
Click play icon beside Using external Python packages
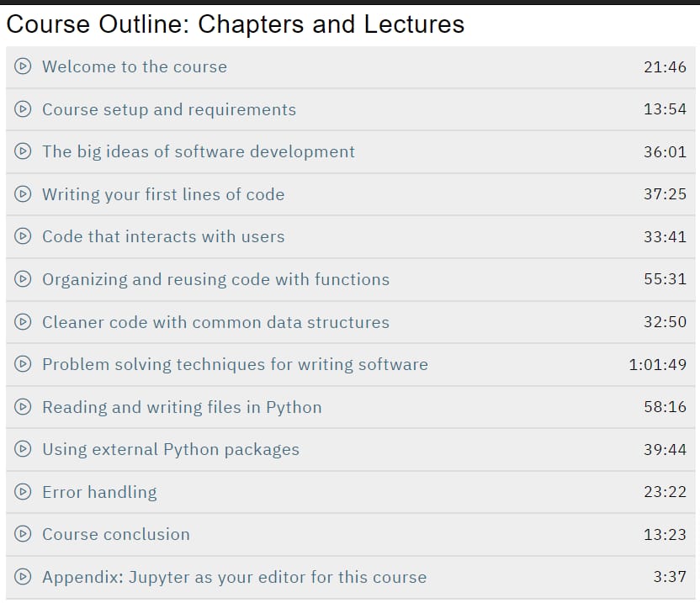tap(23, 449)
